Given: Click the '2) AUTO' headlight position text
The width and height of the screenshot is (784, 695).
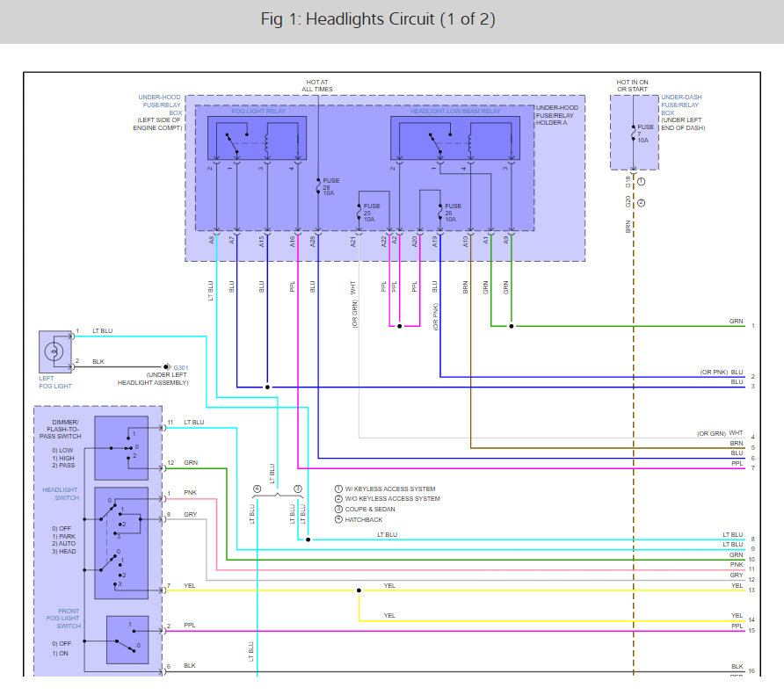Looking at the screenshot, I should pyautogui.click(x=63, y=544).
